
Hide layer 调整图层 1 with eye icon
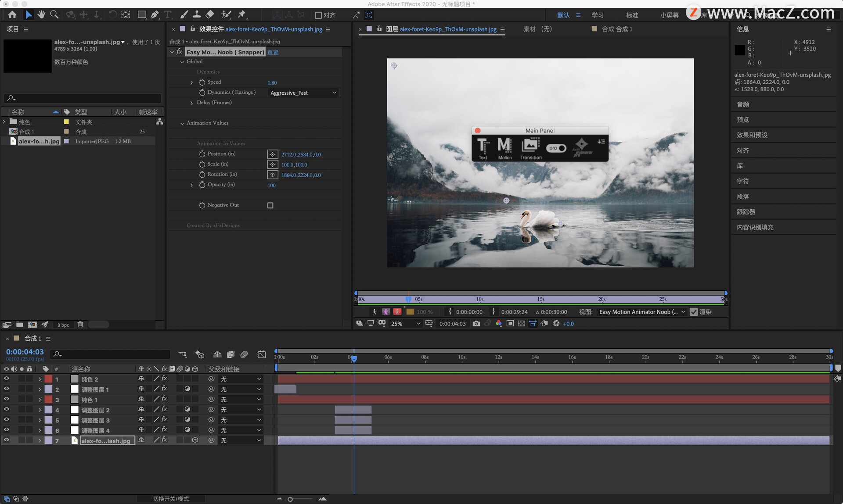(6, 389)
